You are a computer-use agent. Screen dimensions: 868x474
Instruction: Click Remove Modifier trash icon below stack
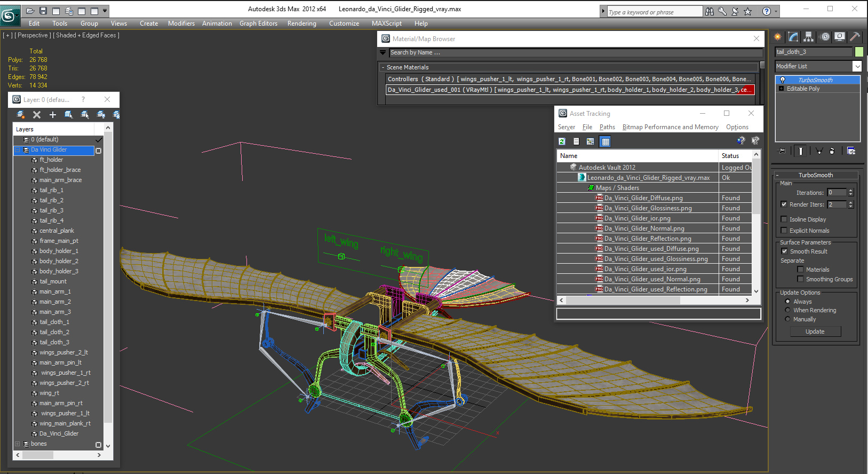click(x=832, y=151)
